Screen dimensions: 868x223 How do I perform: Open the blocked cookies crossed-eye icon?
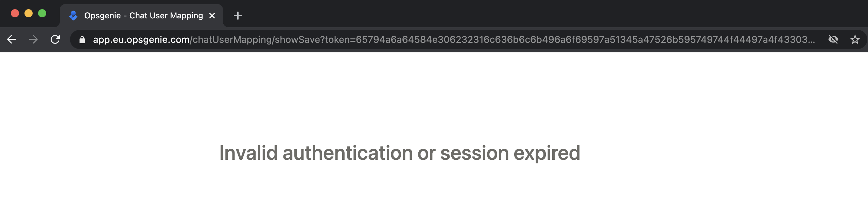(x=833, y=39)
